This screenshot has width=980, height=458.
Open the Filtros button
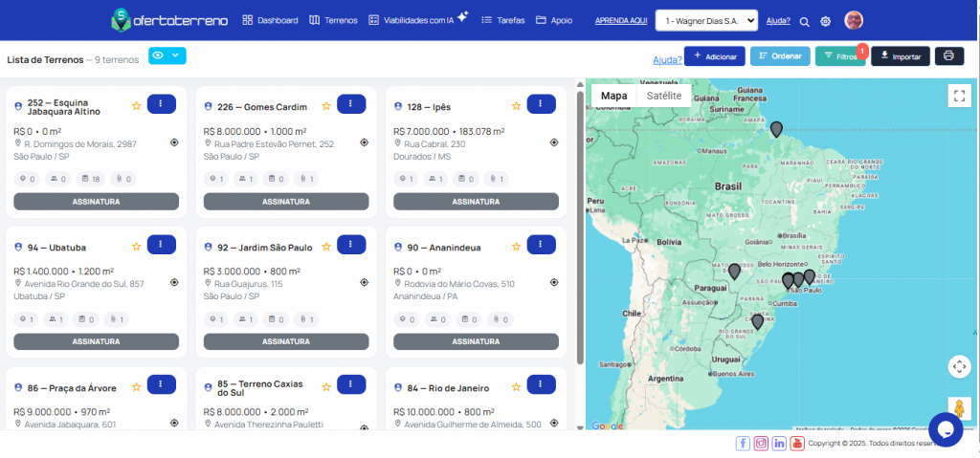840,56
